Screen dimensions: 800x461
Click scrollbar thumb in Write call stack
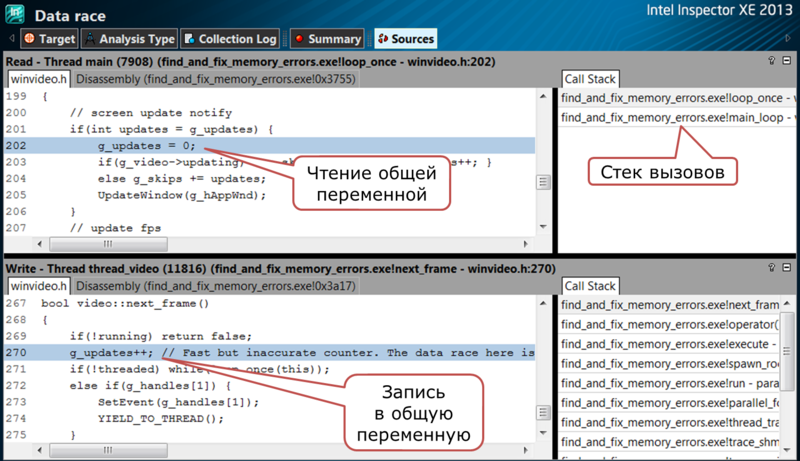[x=787, y=351]
